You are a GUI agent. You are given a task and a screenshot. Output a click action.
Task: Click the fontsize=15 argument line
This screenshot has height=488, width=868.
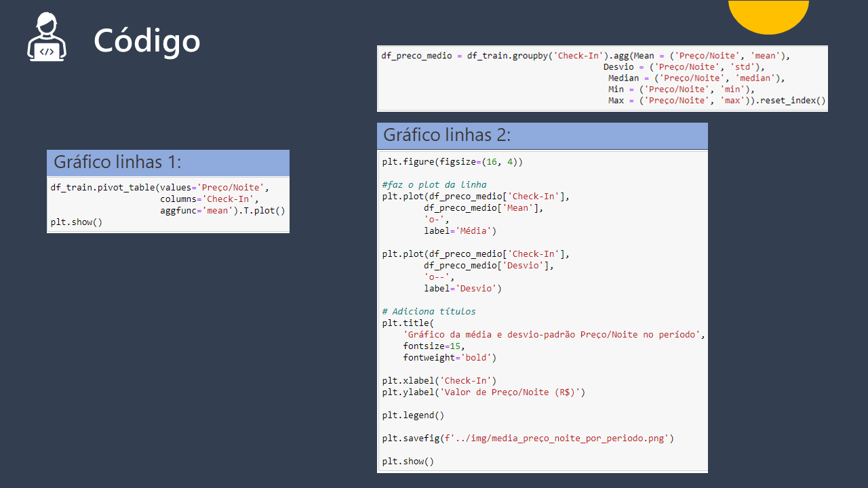pos(434,346)
